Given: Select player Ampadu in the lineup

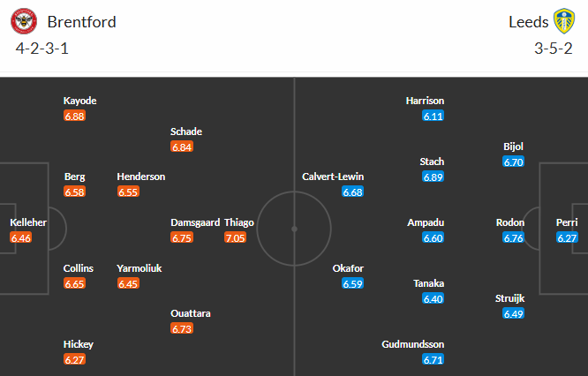Looking at the screenshot, I should [x=426, y=222].
